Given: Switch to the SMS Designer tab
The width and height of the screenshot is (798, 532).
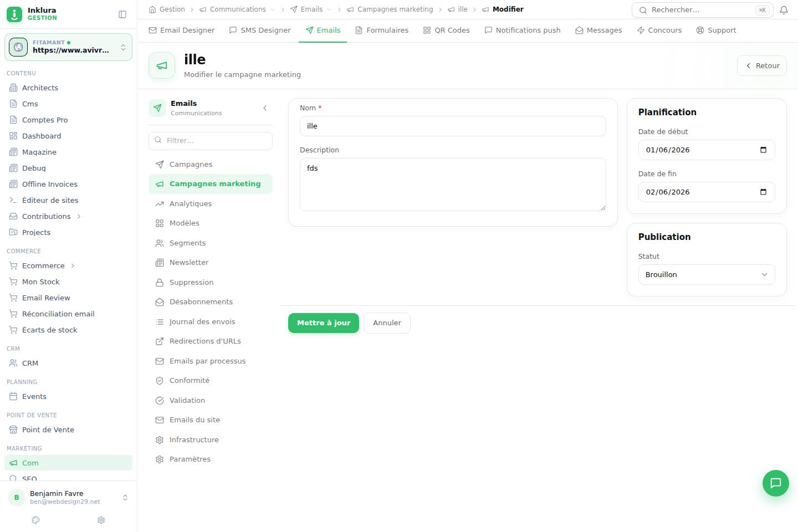Looking at the screenshot, I should click(x=260, y=30).
